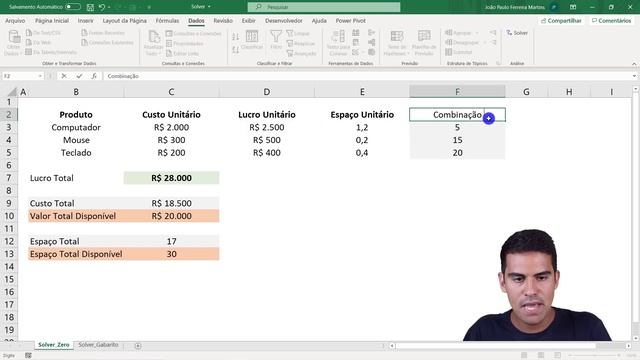The image size is (640, 360).
Task: Click the Solver button in Análise
Action: [x=517, y=33]
